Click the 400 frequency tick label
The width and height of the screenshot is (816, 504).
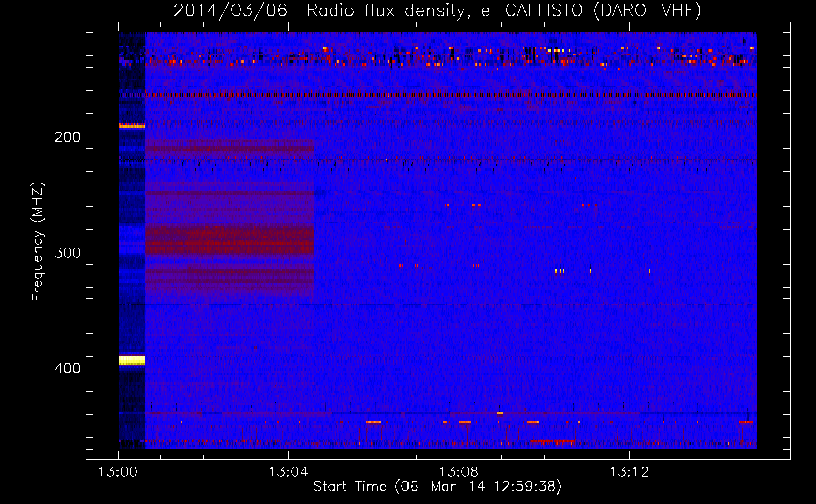pyautogui.click(x=68, y=368)
